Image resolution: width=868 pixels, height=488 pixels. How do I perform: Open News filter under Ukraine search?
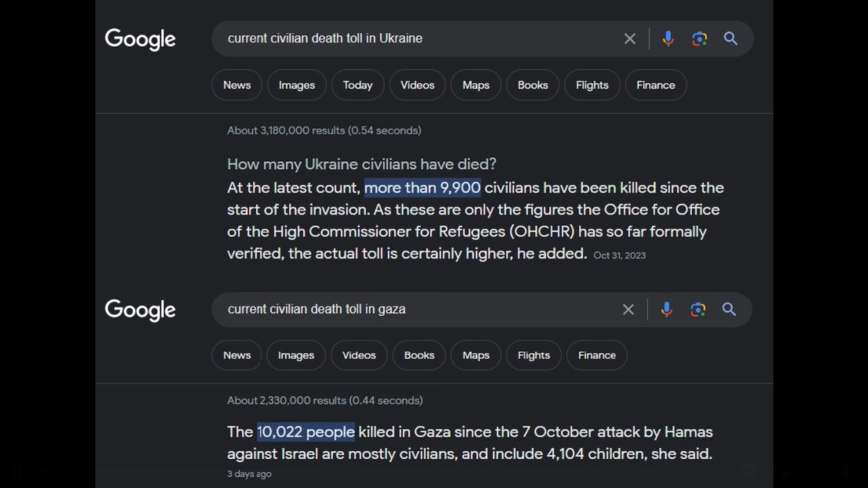[237, 85]
